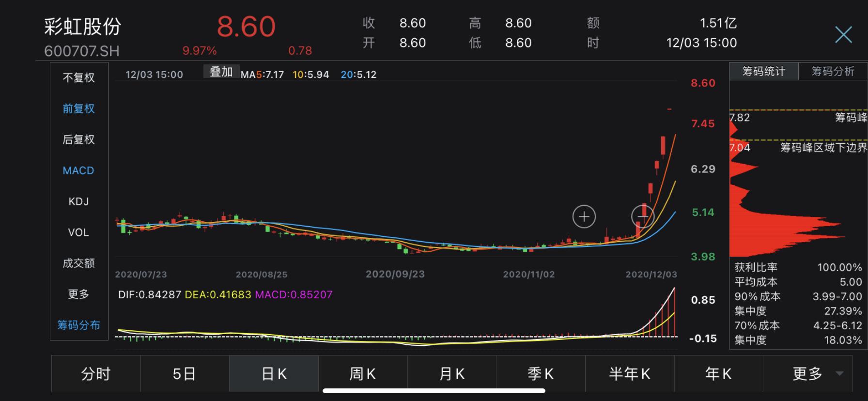Tap the MA5:7.17 label
Image resolution: width=868 pixels, height=401 pixels.
(x=262, y=75)
